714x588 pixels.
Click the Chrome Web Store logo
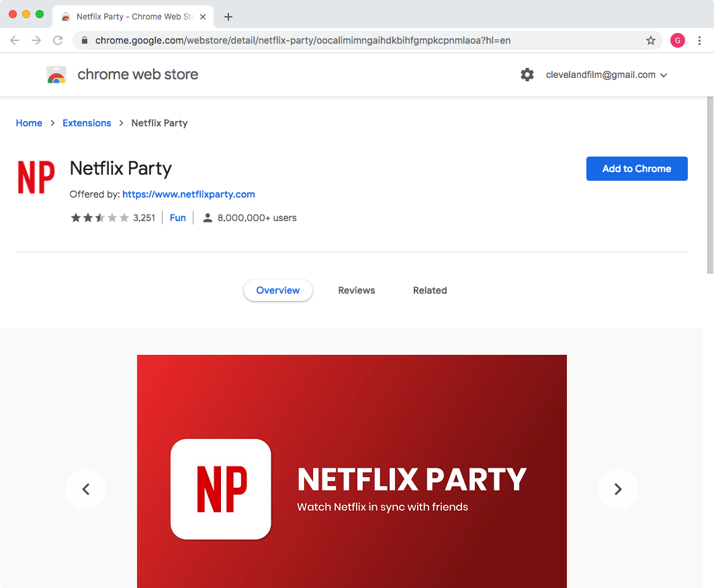click(x=56, y=75)
